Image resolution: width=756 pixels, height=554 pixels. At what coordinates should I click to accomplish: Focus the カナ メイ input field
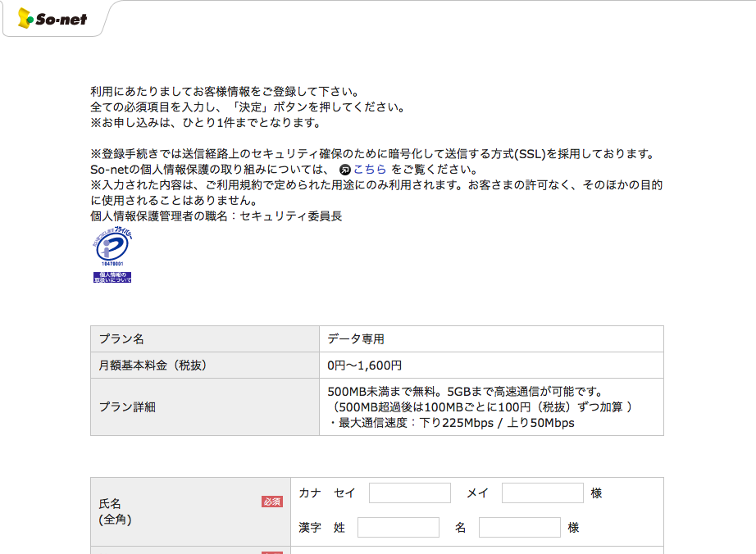(x=543, y=493)
